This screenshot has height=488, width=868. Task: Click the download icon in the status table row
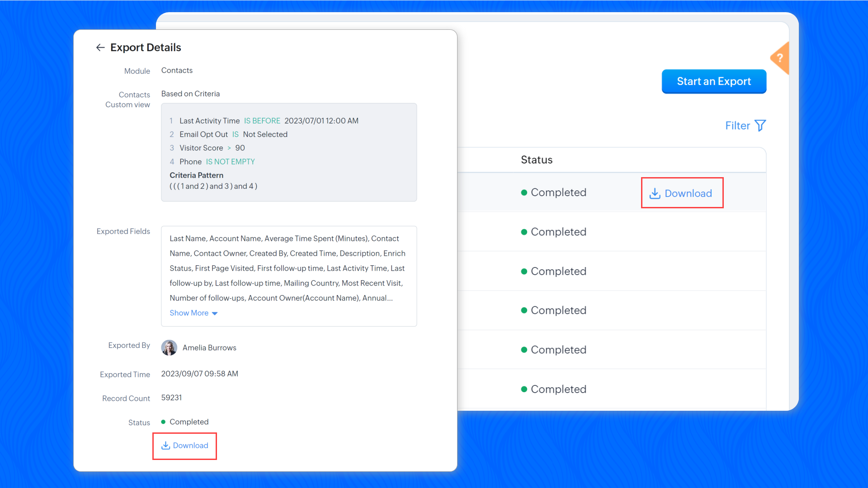(655, 193)
